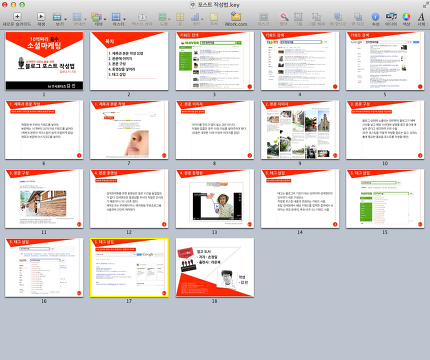Select slide 13 with the video frame
430x360 pixels.
point(215,199)
